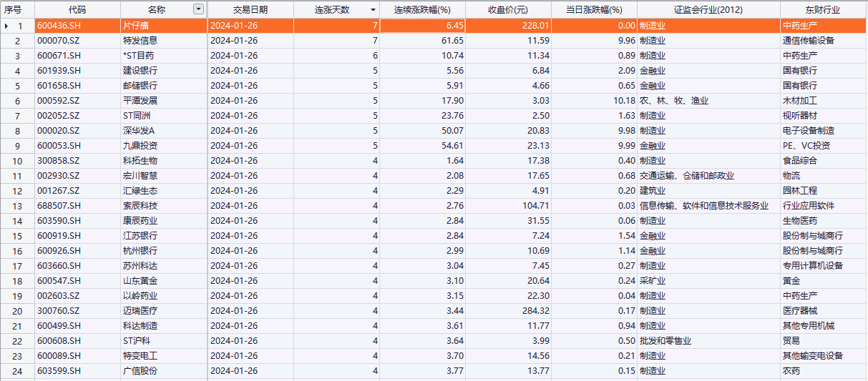Click stock code 601939.SH cell

click(77, 71)
